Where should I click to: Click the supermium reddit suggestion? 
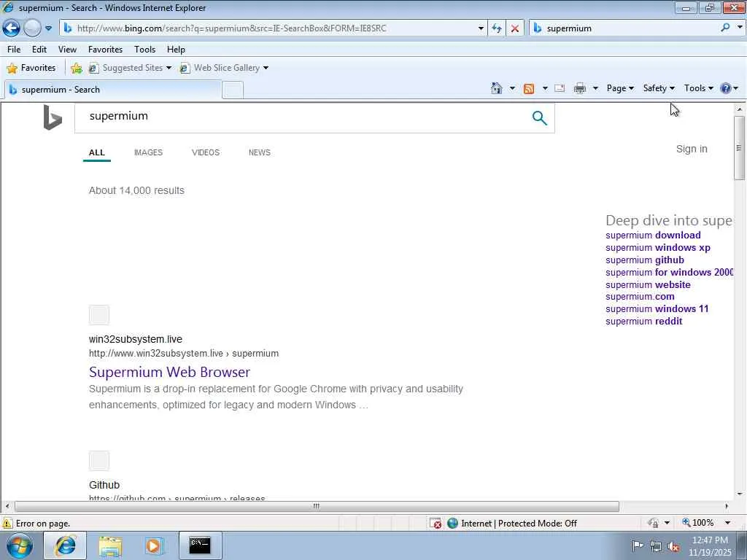[x=643, y=321]
